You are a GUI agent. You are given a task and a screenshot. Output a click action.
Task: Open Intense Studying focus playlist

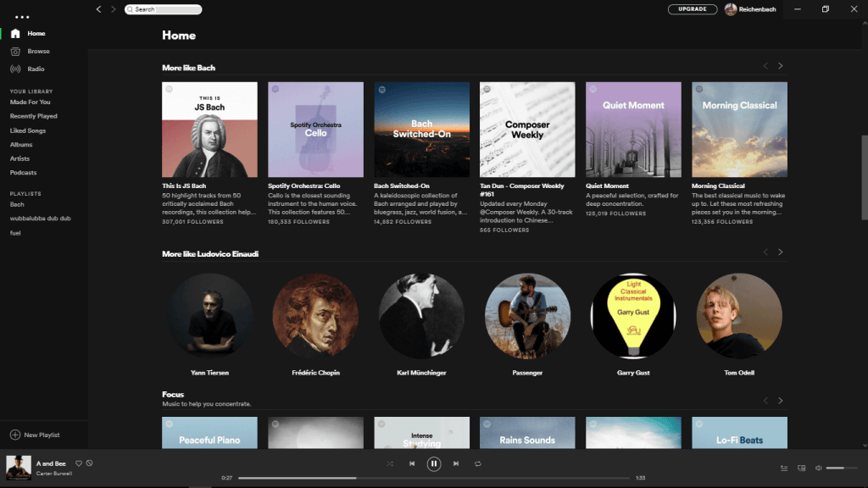pyautogui.click(x=422, y=433)
